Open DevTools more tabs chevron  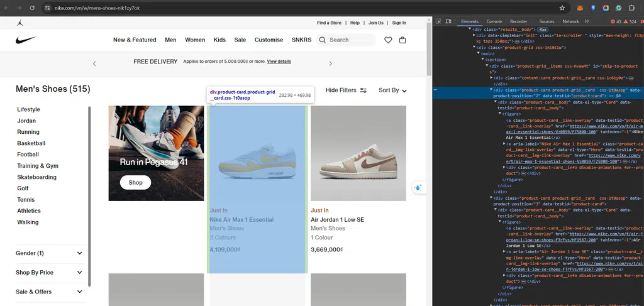click(587, 21)
